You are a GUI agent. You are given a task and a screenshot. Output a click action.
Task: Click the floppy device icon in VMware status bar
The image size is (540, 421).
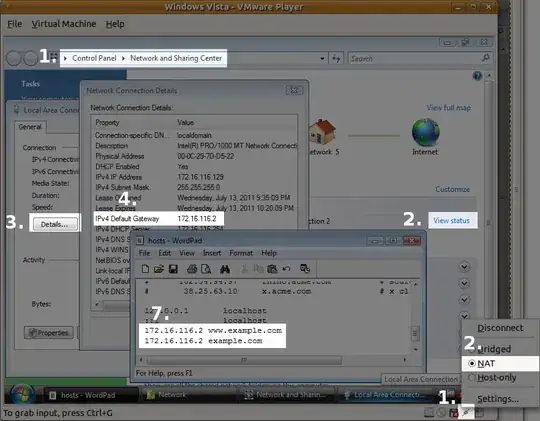point(454,412)
